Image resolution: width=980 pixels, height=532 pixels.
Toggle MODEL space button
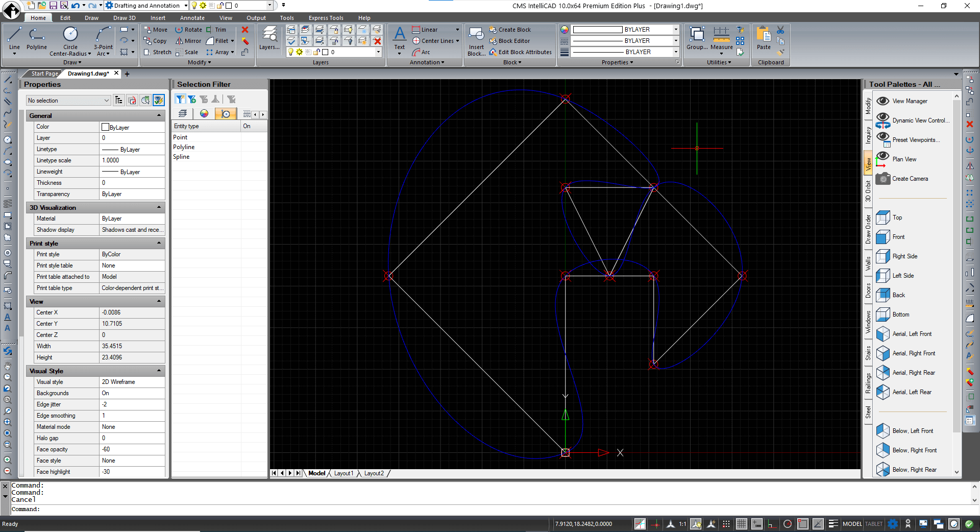(852, 524)
